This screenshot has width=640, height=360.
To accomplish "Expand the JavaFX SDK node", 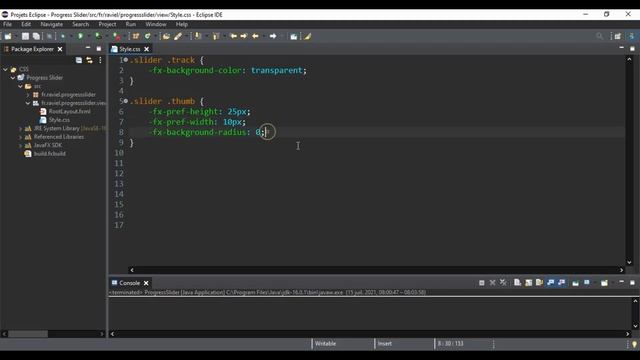I will pyautogui.click(x=20, y=145).
